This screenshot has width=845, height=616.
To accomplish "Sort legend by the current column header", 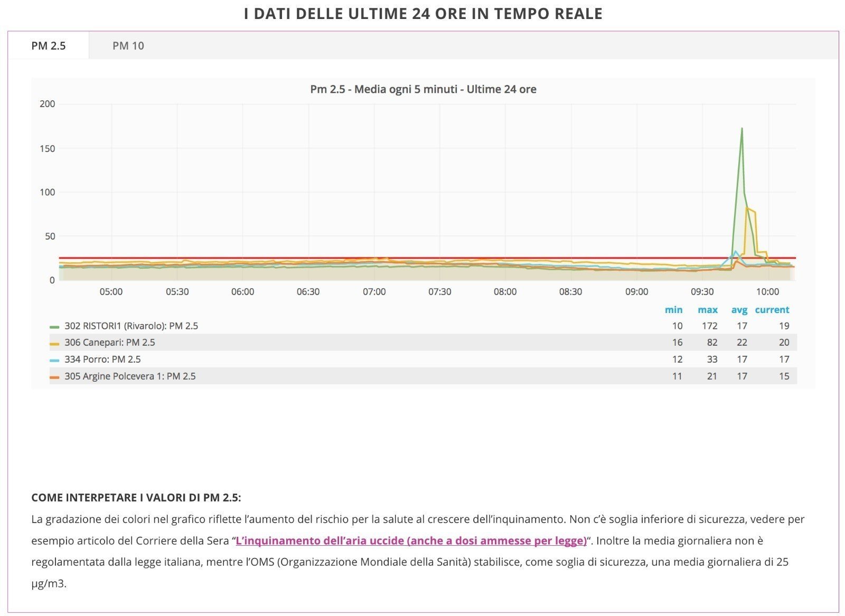I will click(x=772, y=310).
